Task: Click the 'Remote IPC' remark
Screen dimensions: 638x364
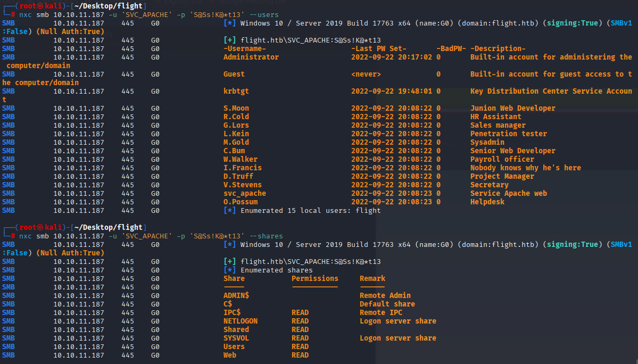Action: [381, 313]
